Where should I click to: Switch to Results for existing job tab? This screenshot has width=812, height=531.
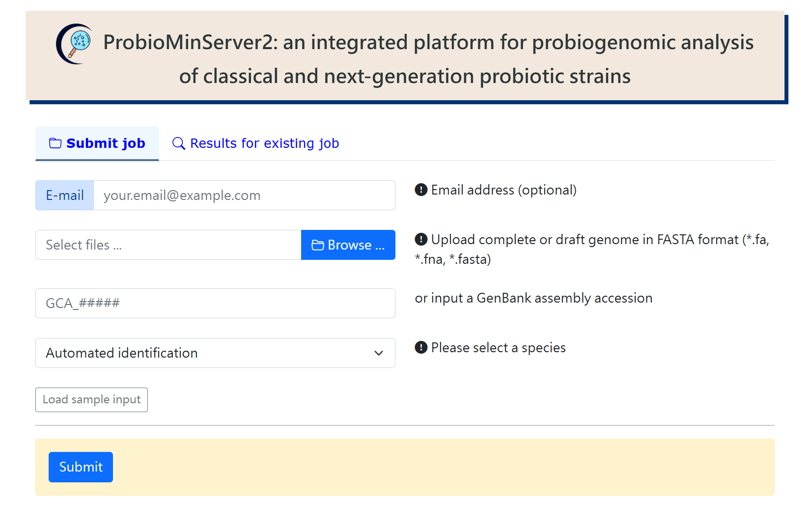click(x=264, y=143)
